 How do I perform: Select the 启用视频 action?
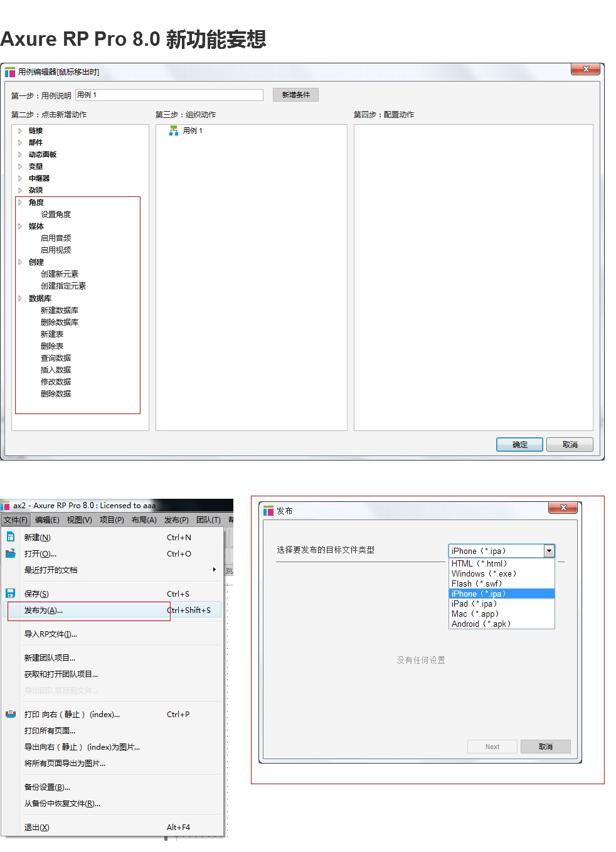click(56, 250)
